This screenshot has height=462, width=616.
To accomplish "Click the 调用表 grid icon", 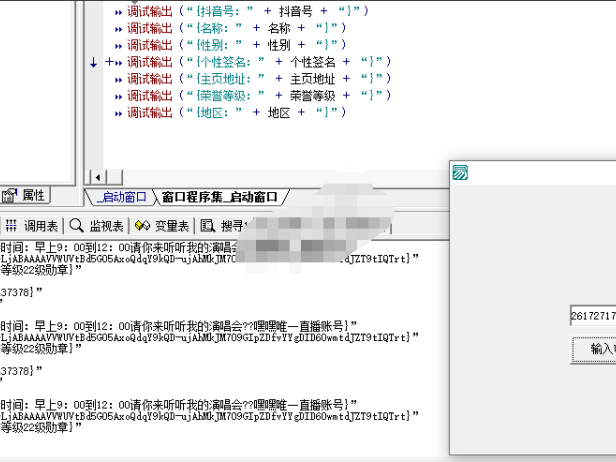I will pos(11,226).
